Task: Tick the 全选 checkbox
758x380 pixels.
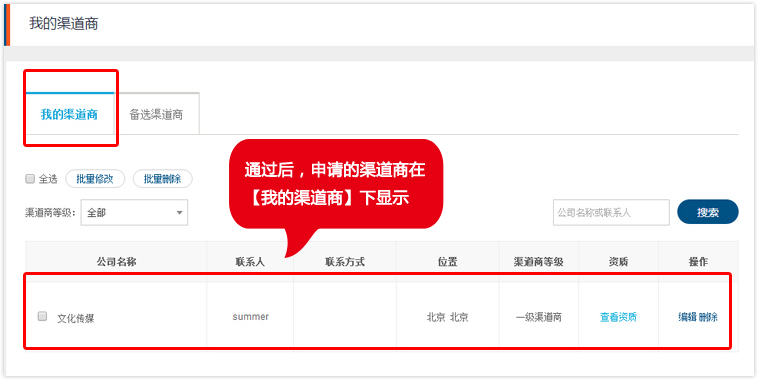Action: tap(30, 179)
